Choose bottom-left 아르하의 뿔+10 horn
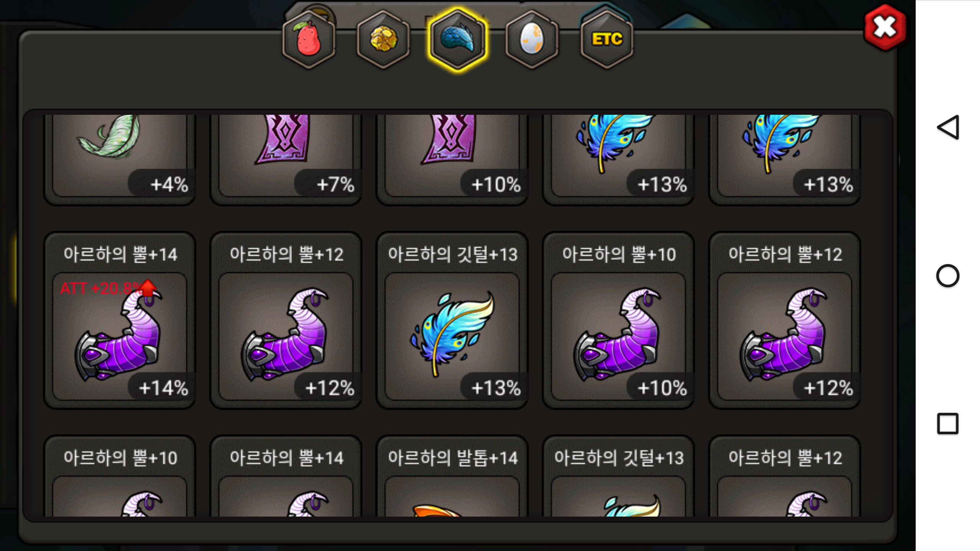 pyautogui.click(x=120, y=476)
